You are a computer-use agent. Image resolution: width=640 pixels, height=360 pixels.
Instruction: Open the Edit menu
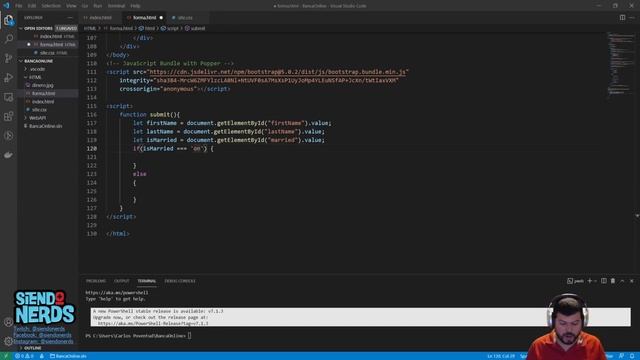point(32,6)
